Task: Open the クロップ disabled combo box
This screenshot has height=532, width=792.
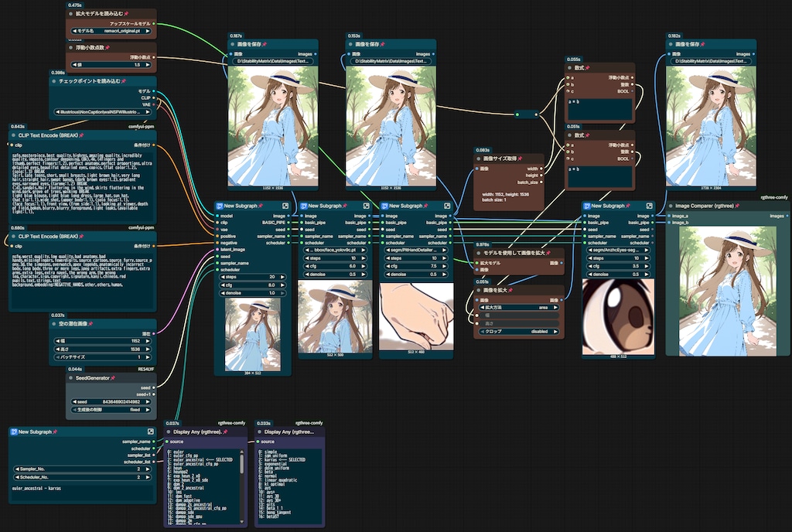Action: [518, 332]
